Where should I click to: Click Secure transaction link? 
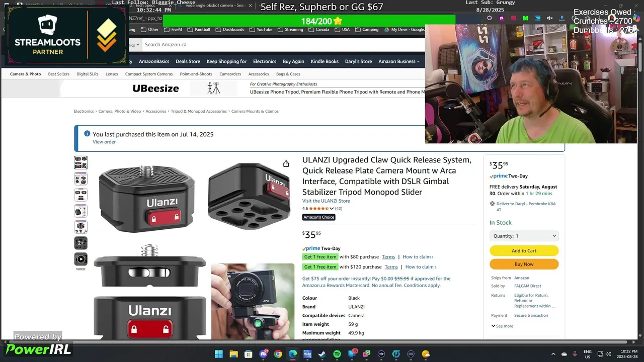click(531, 315)
